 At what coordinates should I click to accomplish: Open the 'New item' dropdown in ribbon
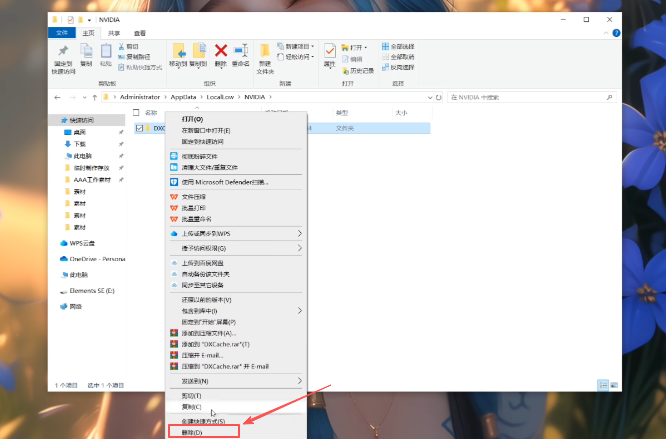tap(298, 46)
